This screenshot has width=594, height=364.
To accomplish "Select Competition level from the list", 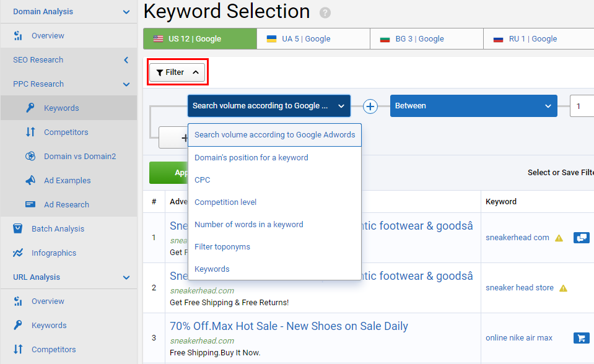I will (274, 202).
